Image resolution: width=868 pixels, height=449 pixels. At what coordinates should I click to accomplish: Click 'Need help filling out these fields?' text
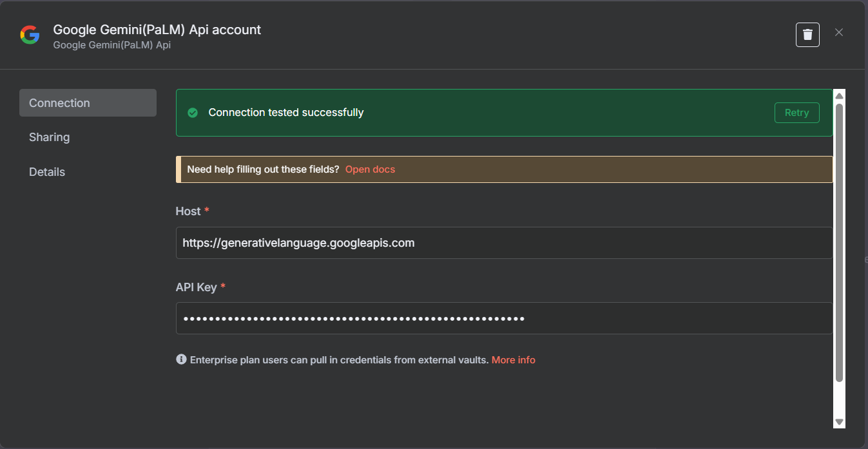point(263,169)
